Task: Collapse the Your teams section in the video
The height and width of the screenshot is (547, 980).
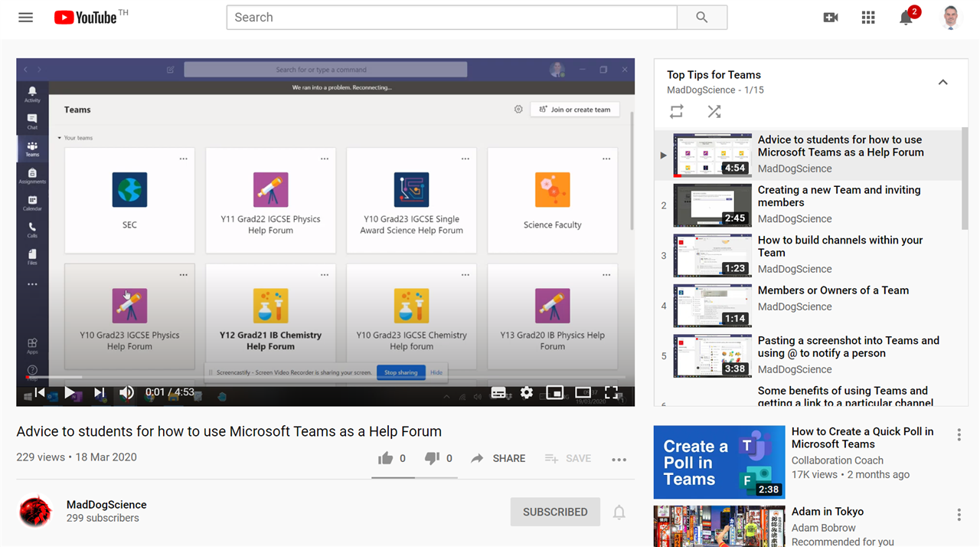Action: pos(75,138)
